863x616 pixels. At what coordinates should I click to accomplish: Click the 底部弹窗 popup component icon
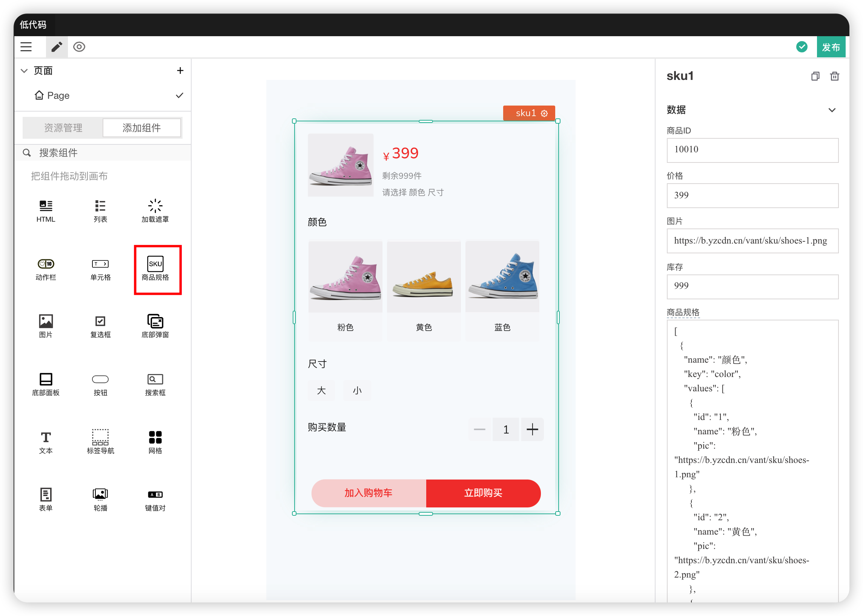pos(155,326)
